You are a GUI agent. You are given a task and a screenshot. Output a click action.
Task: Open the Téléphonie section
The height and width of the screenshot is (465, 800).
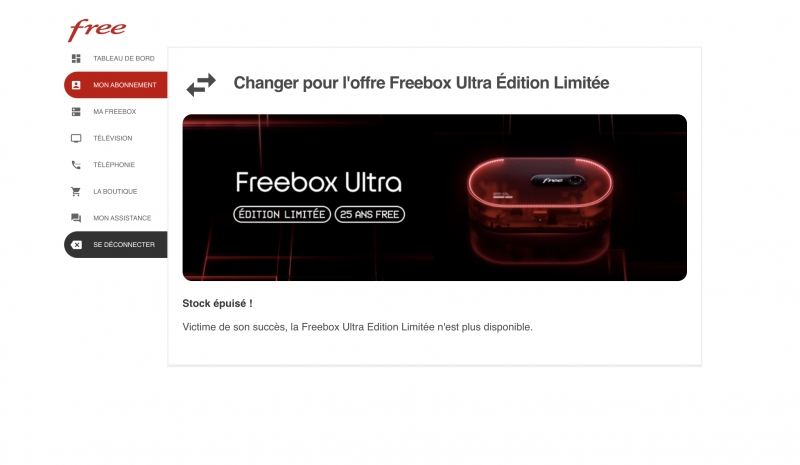(x=116, y=165)
